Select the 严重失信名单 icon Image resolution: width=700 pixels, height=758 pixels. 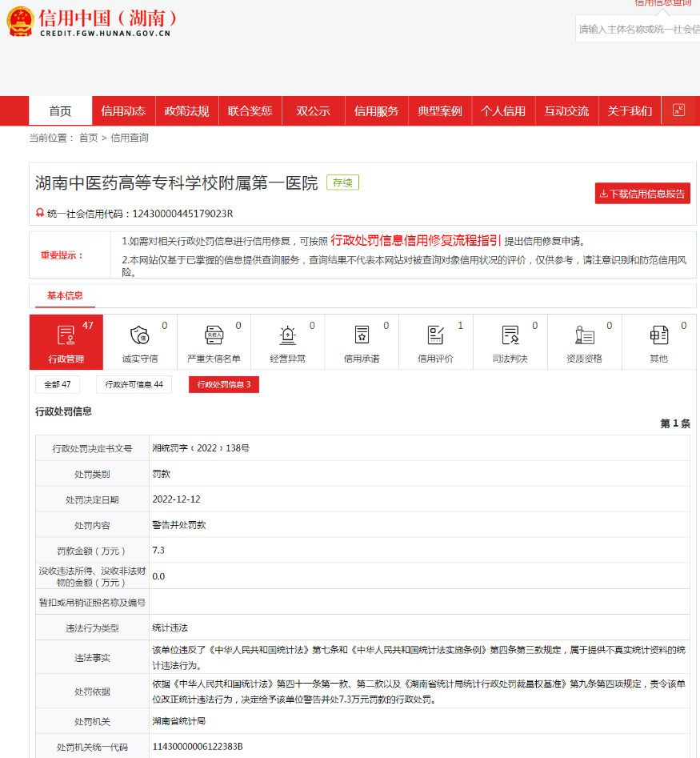pos(214,335)
